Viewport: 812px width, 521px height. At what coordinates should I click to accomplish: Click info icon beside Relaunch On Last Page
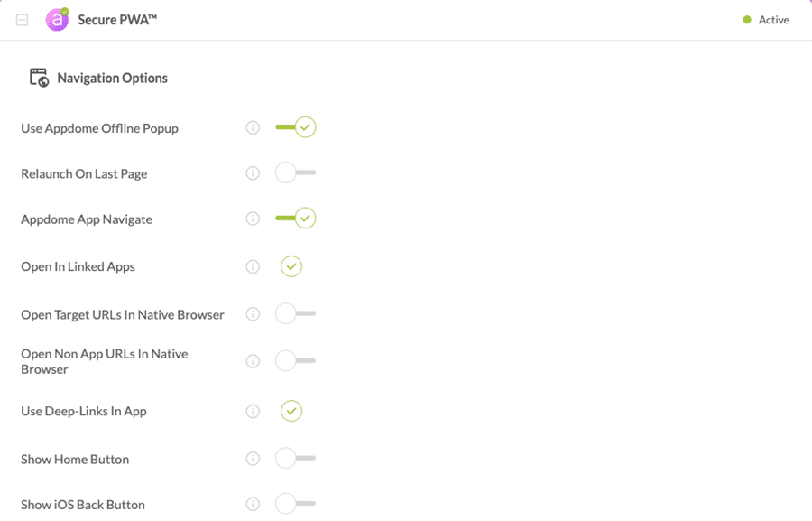253,172
